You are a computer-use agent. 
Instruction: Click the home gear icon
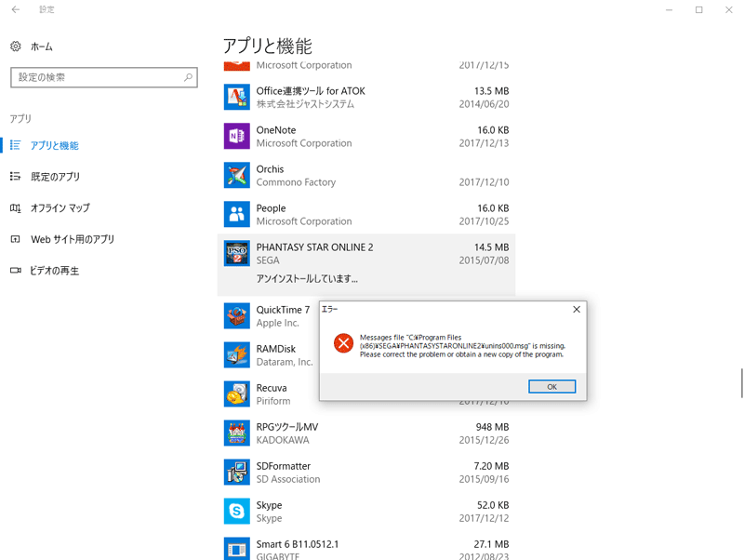tap(16, 46)
